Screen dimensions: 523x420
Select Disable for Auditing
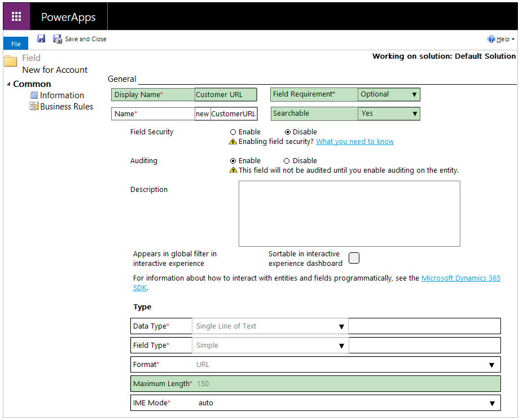pos(287,161)
